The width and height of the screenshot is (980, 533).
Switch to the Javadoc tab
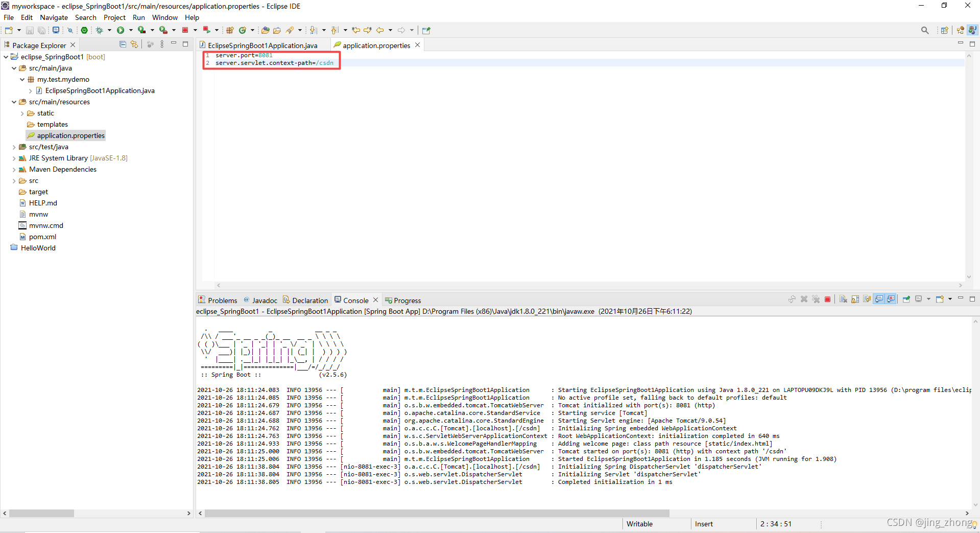(260, 300)
